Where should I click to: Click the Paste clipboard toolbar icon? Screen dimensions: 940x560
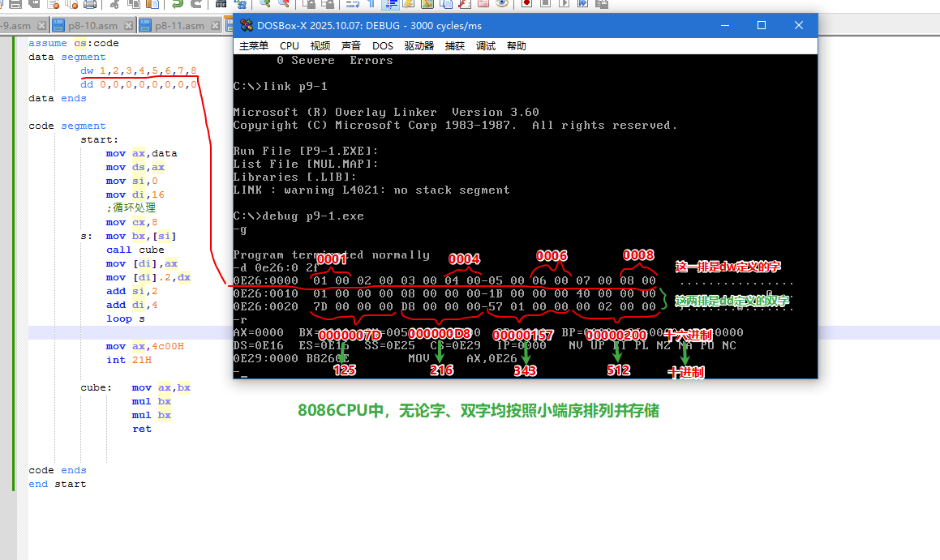coord(152,3)
